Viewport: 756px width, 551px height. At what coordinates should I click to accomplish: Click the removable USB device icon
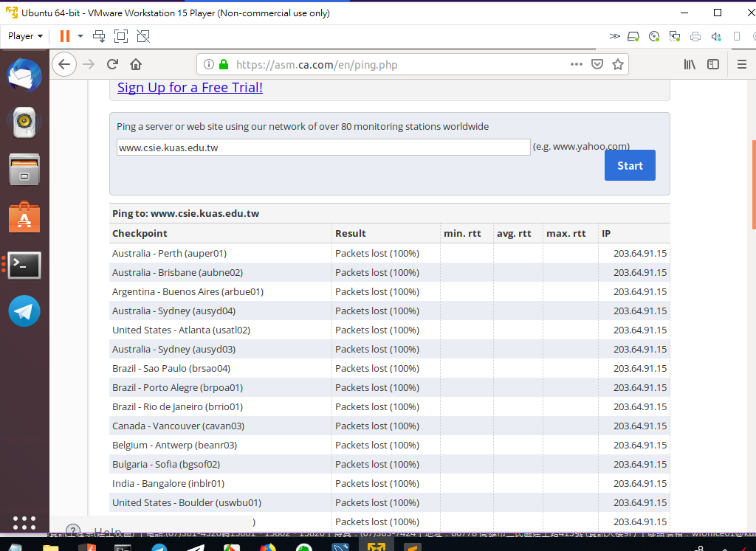pos(737,36)
